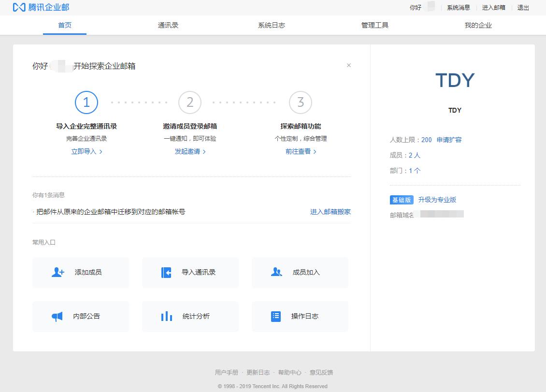Open the 帮助中心 help center
Screen dimensions: 546x392
point(290,372)
